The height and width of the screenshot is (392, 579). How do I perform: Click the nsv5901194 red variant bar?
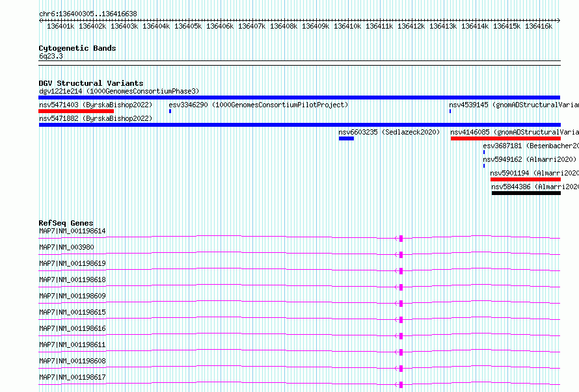(526, 179)
